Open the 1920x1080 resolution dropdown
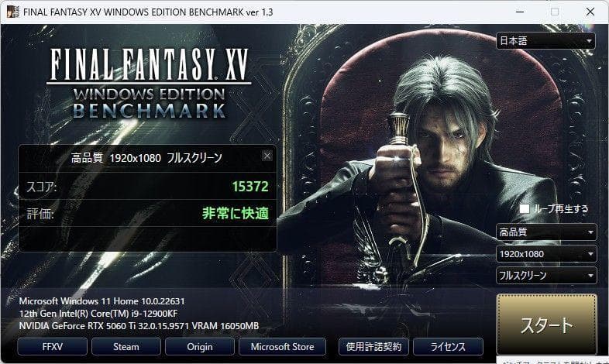 (x=546, y=254)
